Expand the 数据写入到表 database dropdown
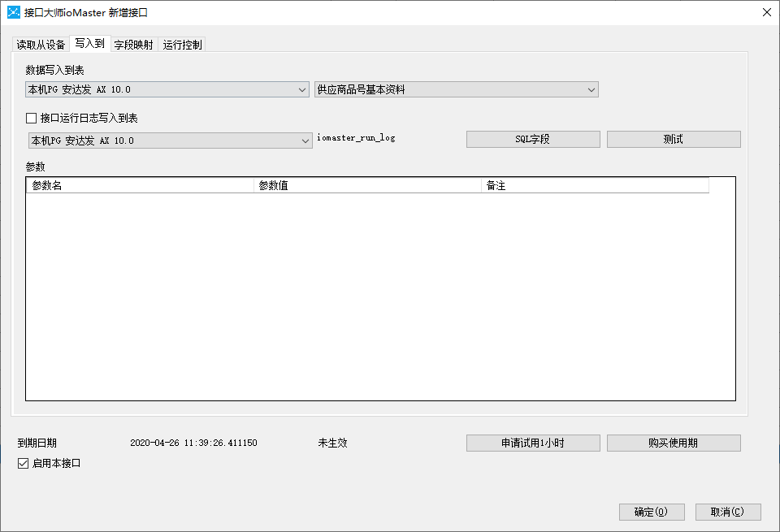 [167, 89]
